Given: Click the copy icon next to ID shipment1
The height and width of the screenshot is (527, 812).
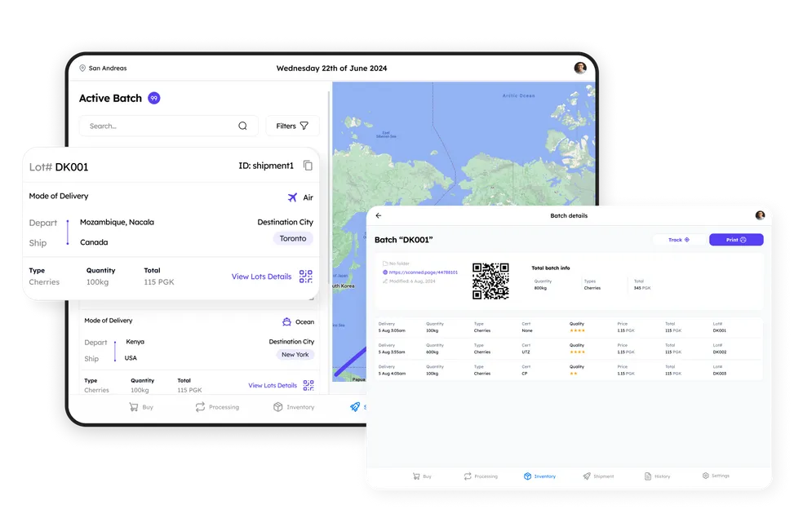Looking at the screenshot, I should click(x=308, y=166).
